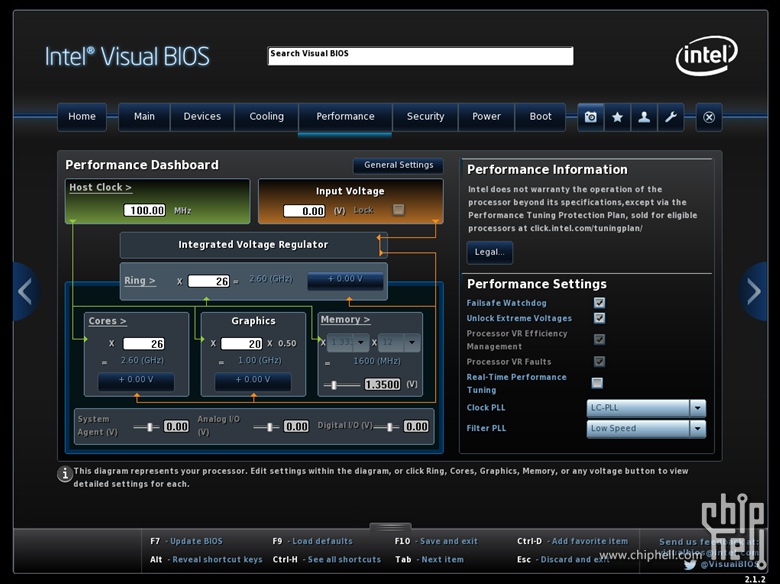Toggle the Input Voltage Lock checkbox
The image size is (780, 584).
[398, 209]
